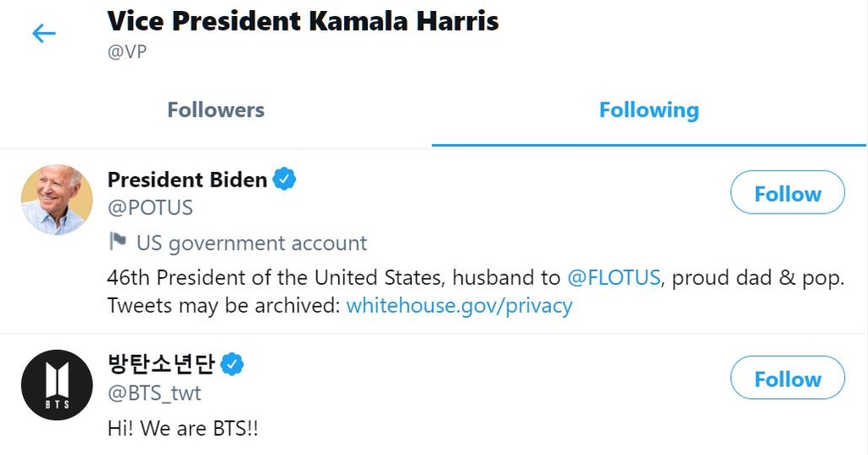The width and height of the screenshot is (868, 455).
Task: Click the President Biden display name
Action: (x=187, y=180)
